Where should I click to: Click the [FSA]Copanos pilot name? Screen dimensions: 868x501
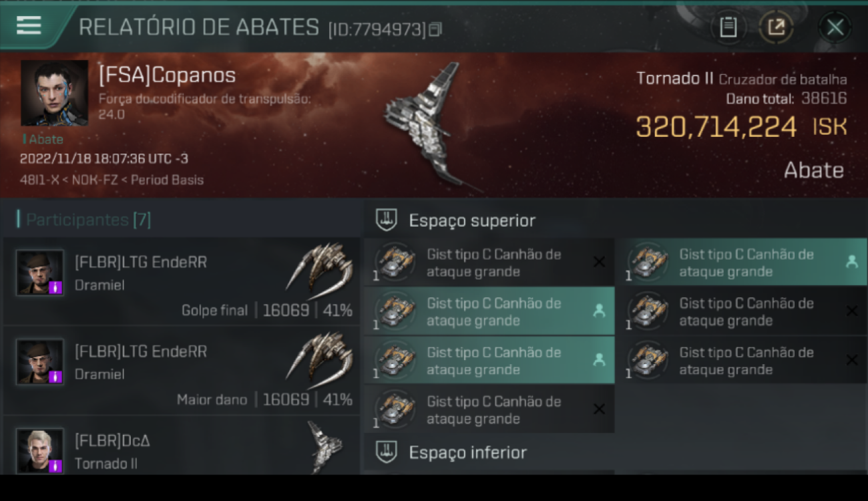(167, 75)
